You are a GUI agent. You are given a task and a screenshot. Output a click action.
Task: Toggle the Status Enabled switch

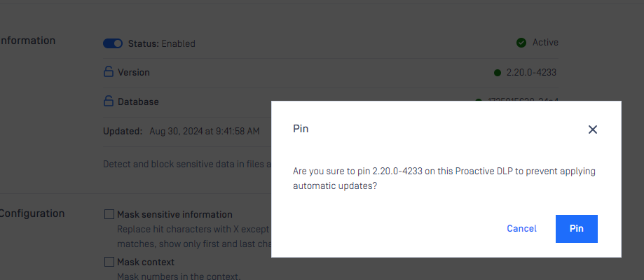(113, 43)
